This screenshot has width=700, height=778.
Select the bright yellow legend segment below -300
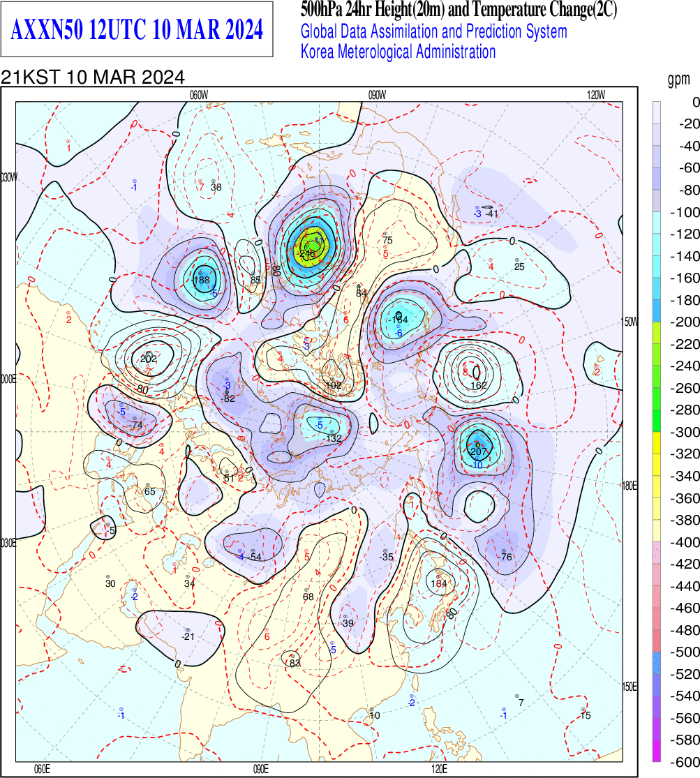[x=656, y=442]
